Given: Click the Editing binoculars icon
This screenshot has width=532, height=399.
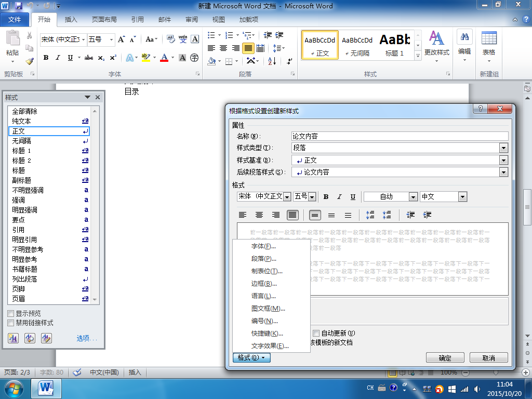Looking at the screenshot, I should [464, 37].
